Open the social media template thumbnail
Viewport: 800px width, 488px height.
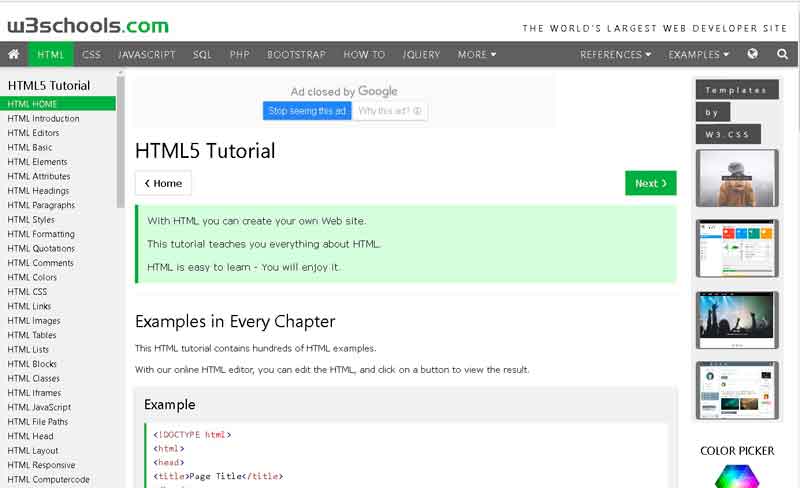click(x=737, y=391)
